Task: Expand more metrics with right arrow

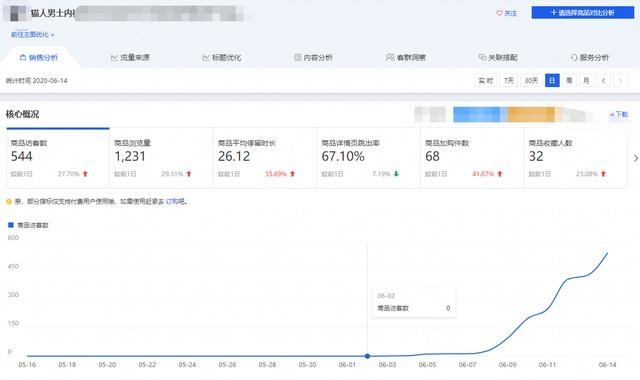Action: (636, 158)
